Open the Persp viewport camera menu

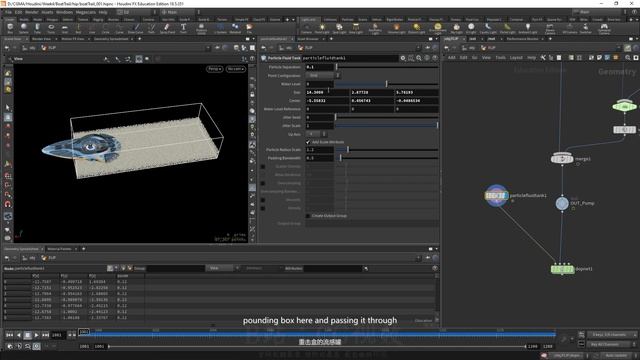(215, 69)
